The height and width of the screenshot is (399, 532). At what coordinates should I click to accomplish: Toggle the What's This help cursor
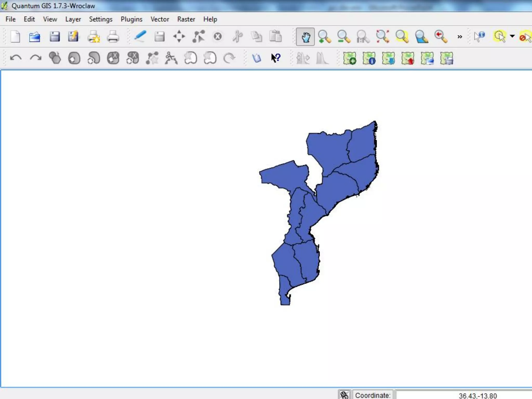[x=276, y=58]
